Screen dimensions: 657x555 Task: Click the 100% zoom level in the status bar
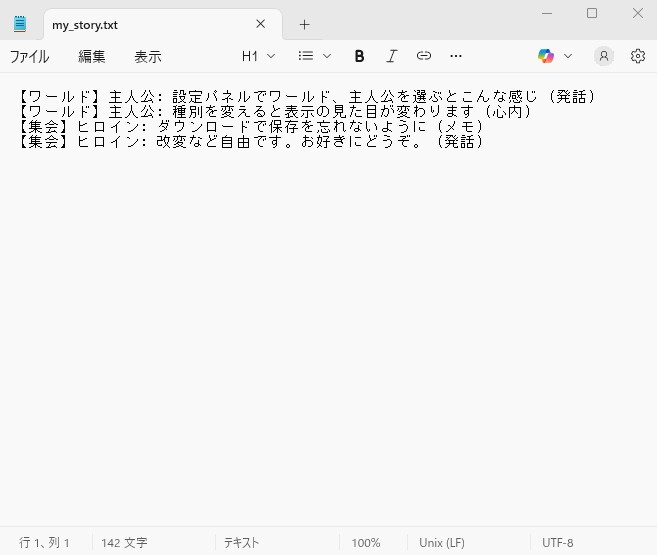pyautogui.click(x=366, y=542)
